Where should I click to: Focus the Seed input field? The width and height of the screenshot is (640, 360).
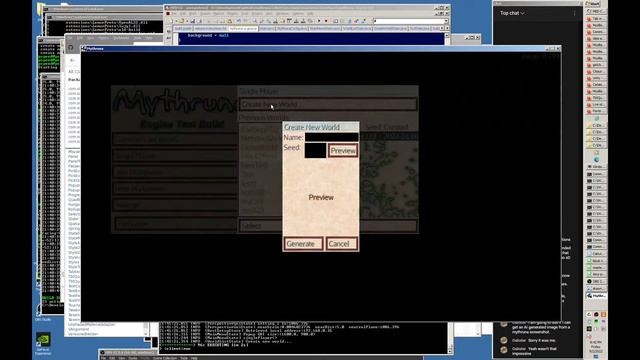tap(315, 150)
